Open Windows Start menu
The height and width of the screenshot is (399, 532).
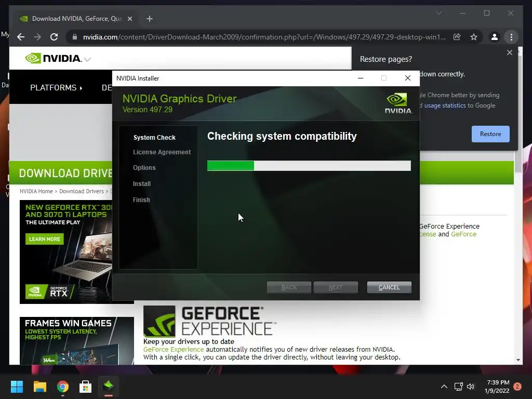tap(17, 387)
